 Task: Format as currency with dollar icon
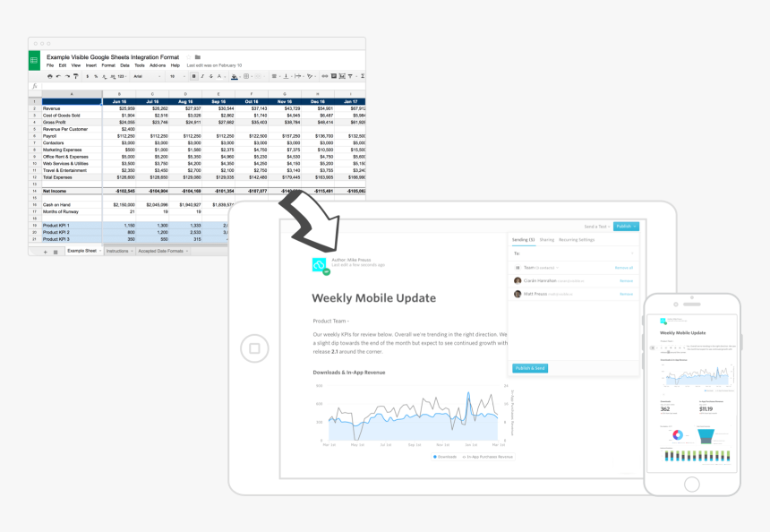coord(88,76)
